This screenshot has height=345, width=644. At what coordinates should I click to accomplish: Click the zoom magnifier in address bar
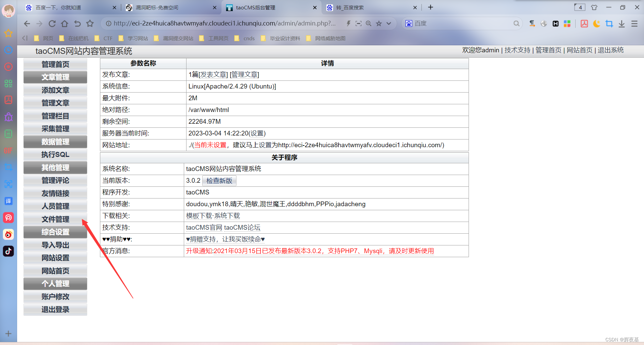click(369, 23)
